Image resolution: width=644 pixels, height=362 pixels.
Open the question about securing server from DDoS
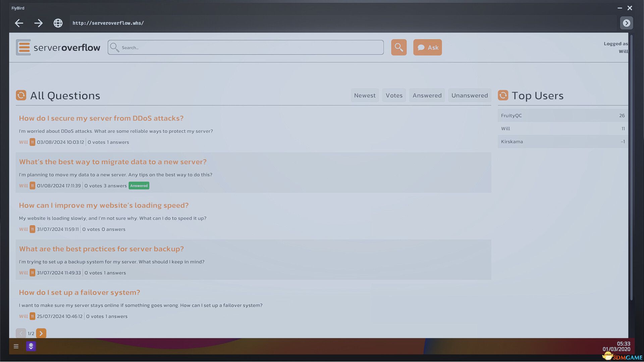point(101,118)
